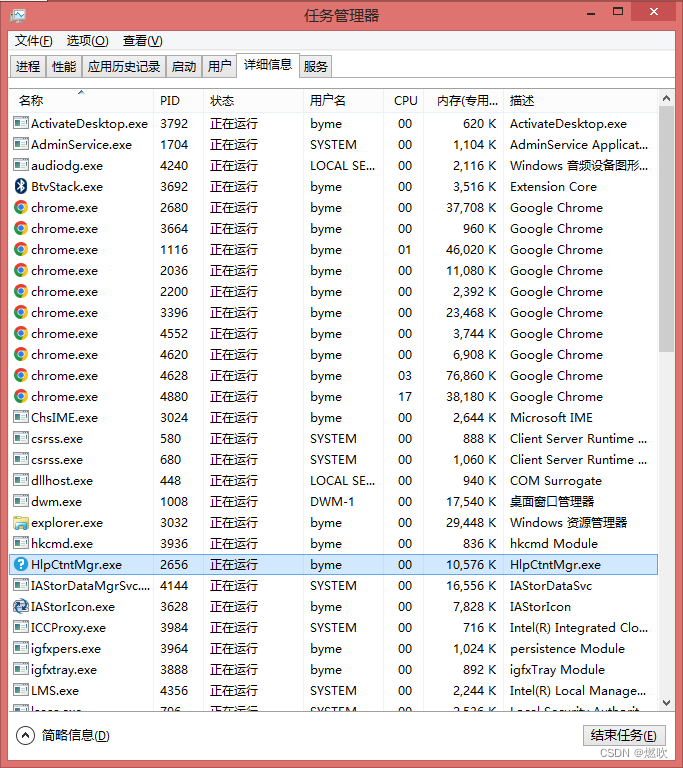Click the DWM-1 user name cell
Screen dimensions: 683x768
click(x=332, y=501)
